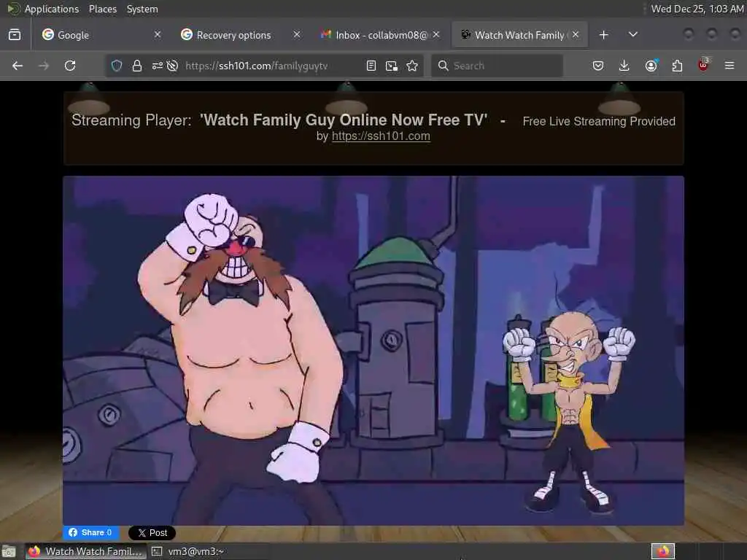Close the Inbox Gmail tab
Screen dimensions: 747x560
[436, 35]
